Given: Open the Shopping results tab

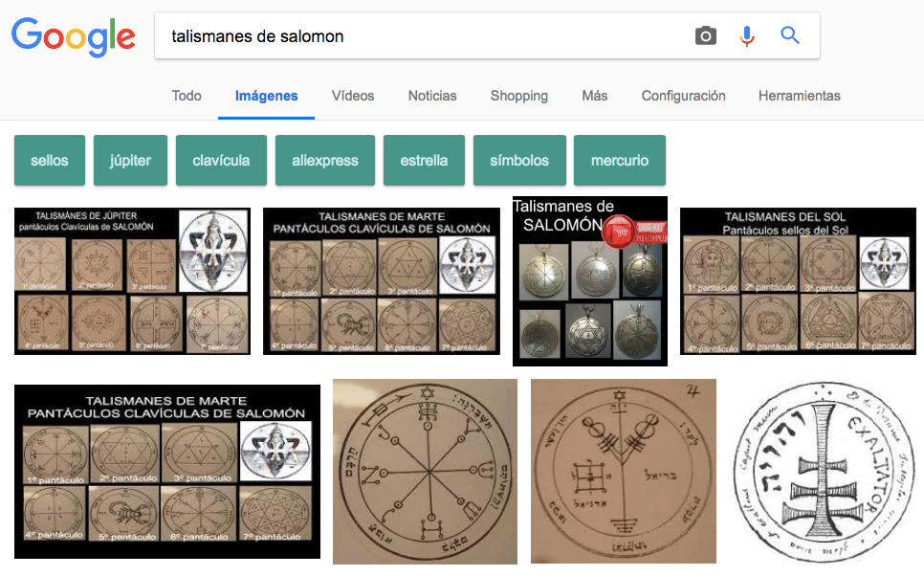Looking at the screenshot, I should click(x=518, y=96).
